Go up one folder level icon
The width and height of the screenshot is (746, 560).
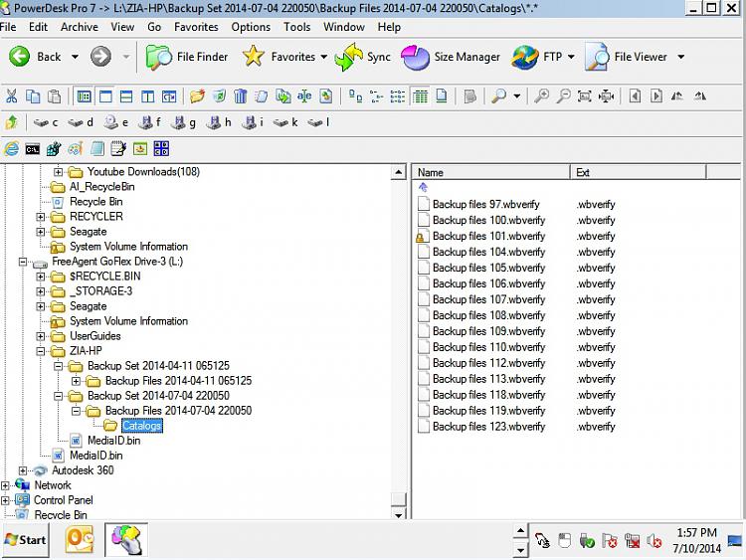click(11, 122)
